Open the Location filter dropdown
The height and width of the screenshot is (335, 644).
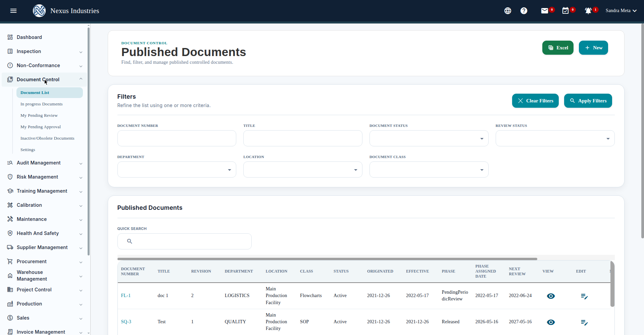click(303, 170)
